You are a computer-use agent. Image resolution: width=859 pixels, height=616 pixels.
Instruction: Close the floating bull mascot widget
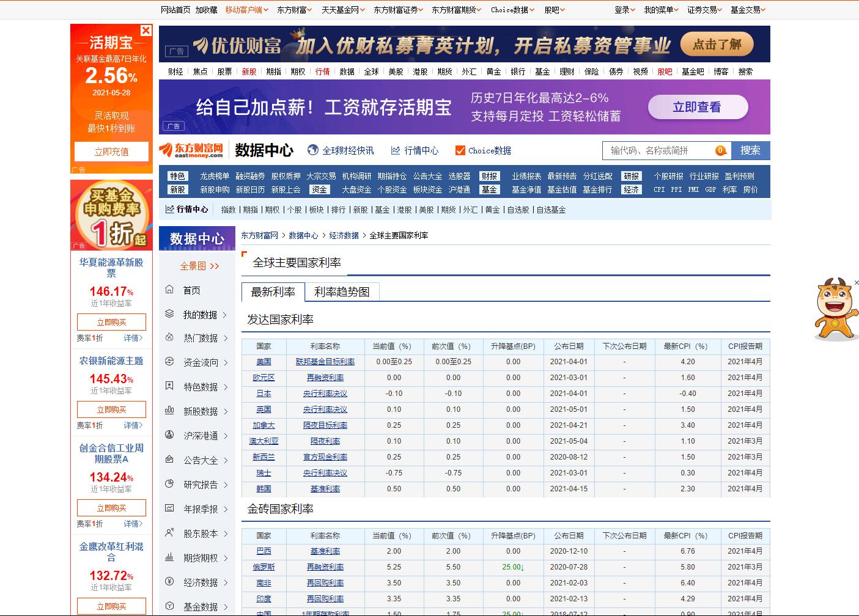[x=856, y=282]
